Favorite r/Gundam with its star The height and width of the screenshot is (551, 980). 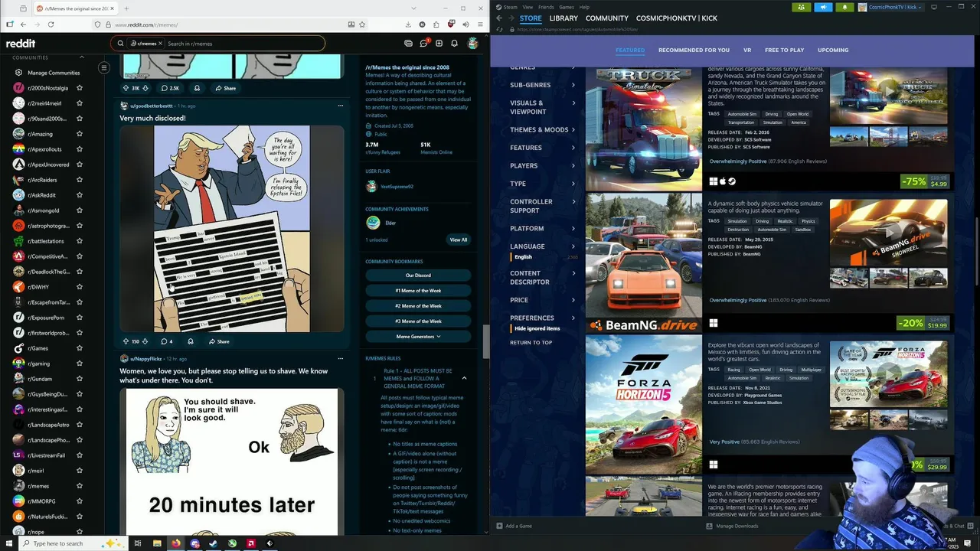[79, 379]
